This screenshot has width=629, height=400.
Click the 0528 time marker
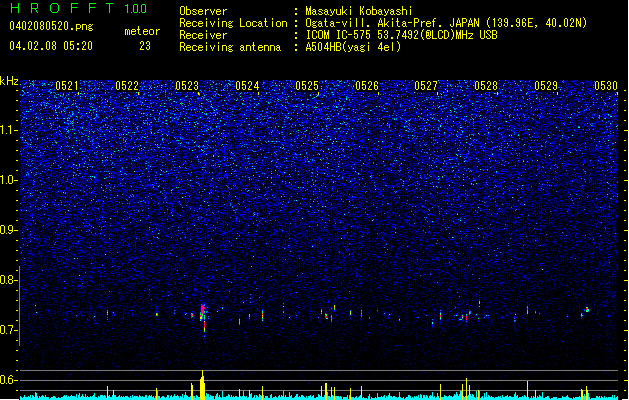[486, 86]
